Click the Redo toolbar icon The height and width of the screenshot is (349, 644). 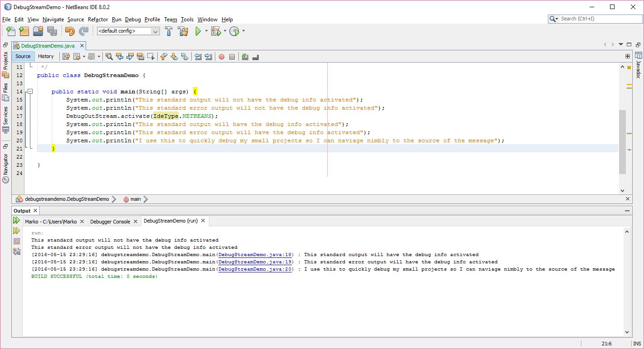click(84, 31)
